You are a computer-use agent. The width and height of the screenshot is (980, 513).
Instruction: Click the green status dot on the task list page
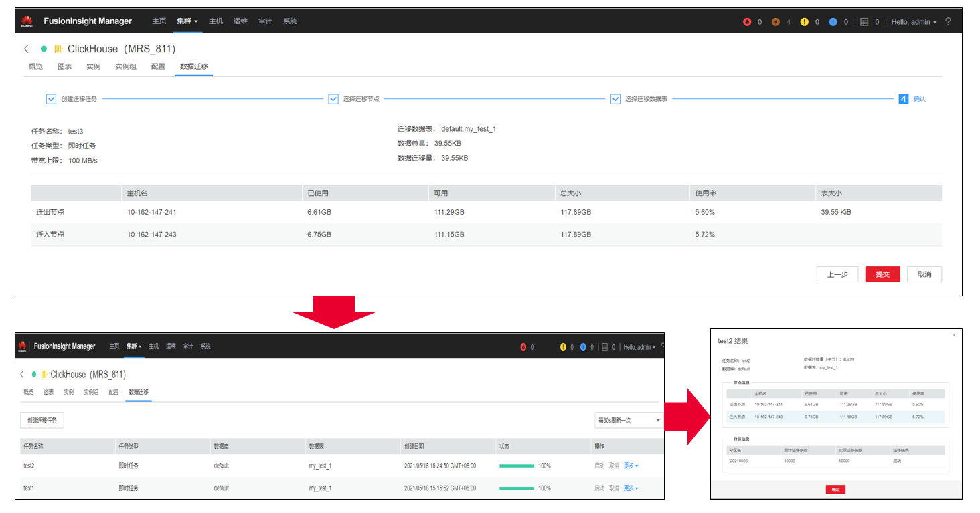(x=34, y=374)
